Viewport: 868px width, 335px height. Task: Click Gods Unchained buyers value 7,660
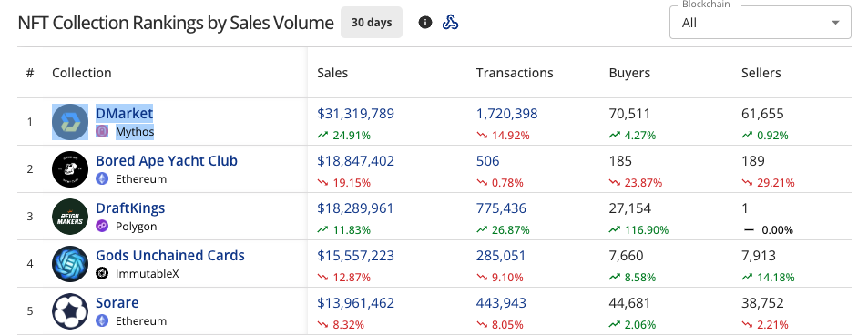tap(626, 255)
